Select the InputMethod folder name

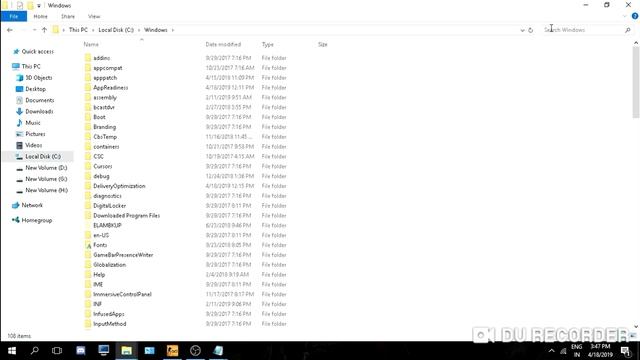(x=110, y=324)
